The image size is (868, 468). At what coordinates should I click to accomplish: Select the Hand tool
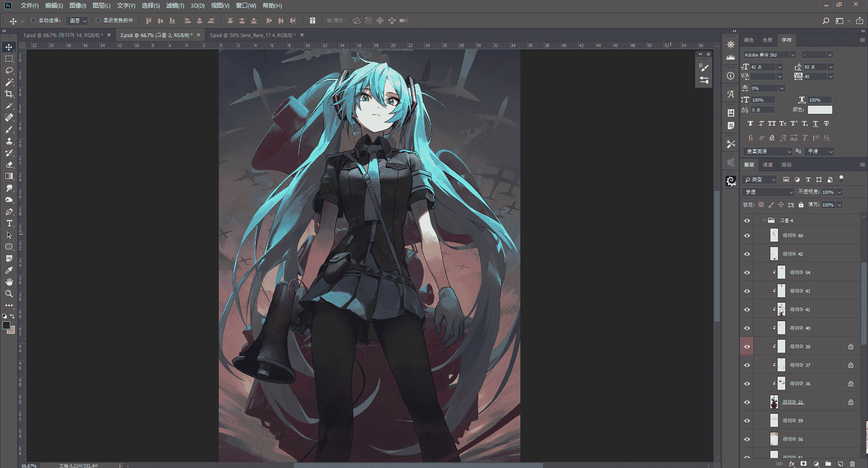pyautogui.click(x=9, y=282)
